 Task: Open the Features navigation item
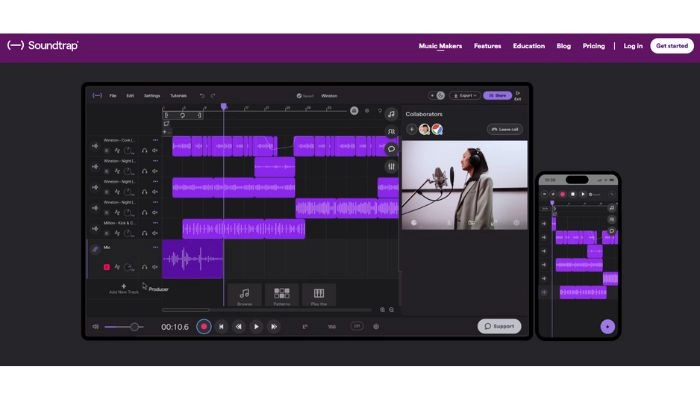[488, 46]
